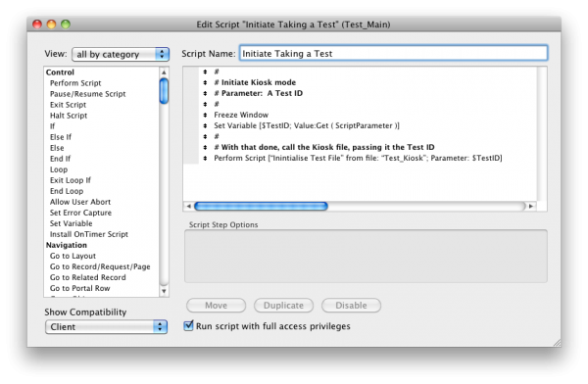Select the Exit Loop If step
This screenshot has width=588, height=384.
tap(71, 180)
